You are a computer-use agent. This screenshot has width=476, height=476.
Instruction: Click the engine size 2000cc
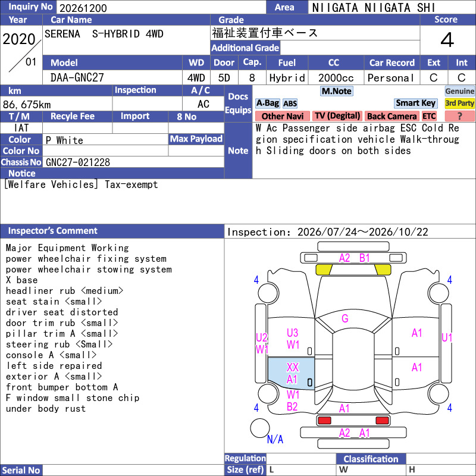[336, 78]
